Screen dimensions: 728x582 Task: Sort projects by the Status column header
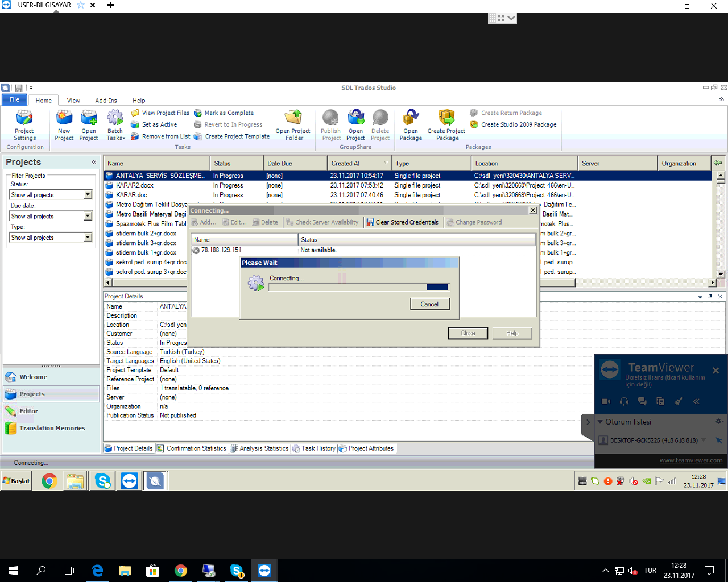237,163
